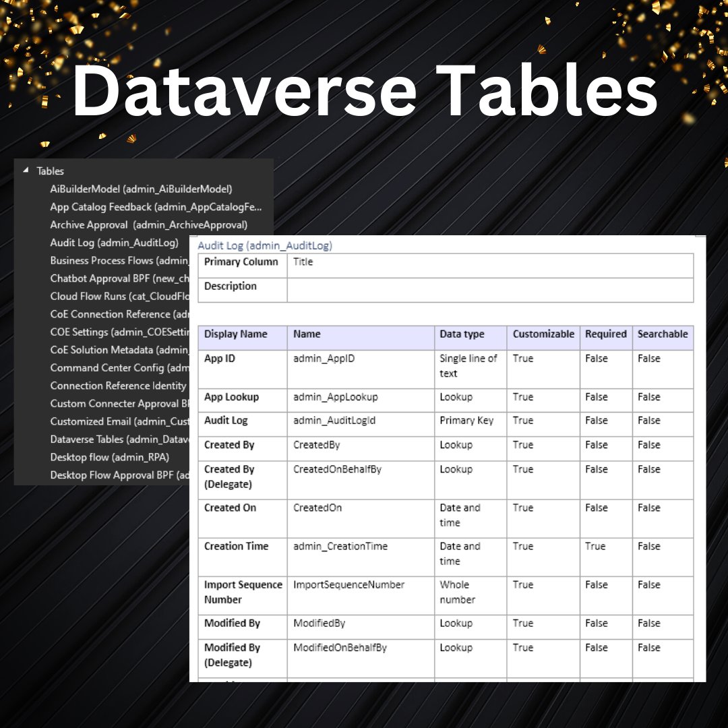
Task: Open AiBuilderModel (admin_AiBuilderModel) table
Action: pos(141,189)
